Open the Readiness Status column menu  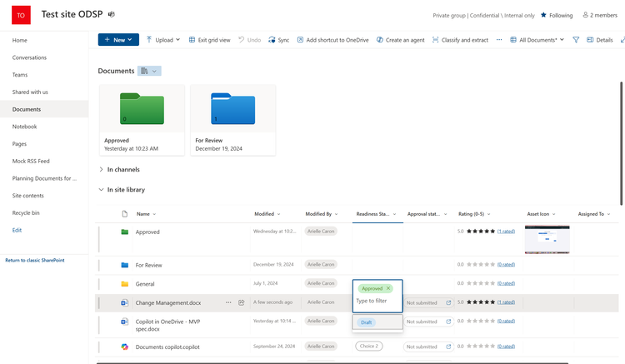click(x=377, y=214)
